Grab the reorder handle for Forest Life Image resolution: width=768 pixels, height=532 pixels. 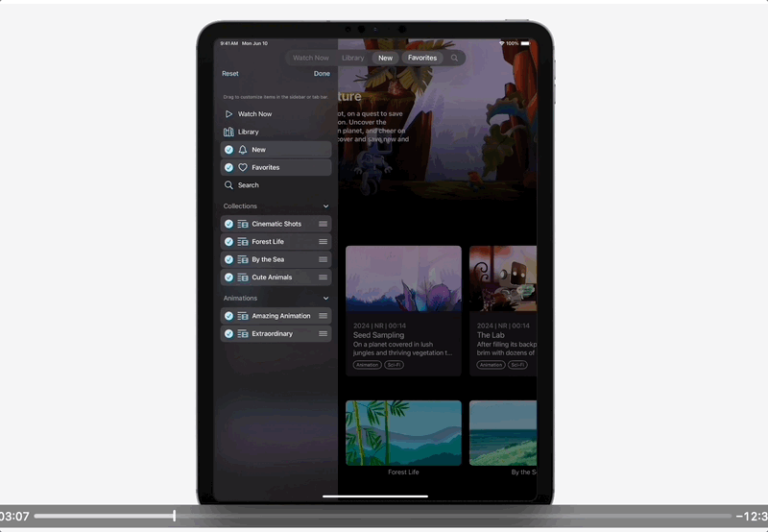pos(323,241)
